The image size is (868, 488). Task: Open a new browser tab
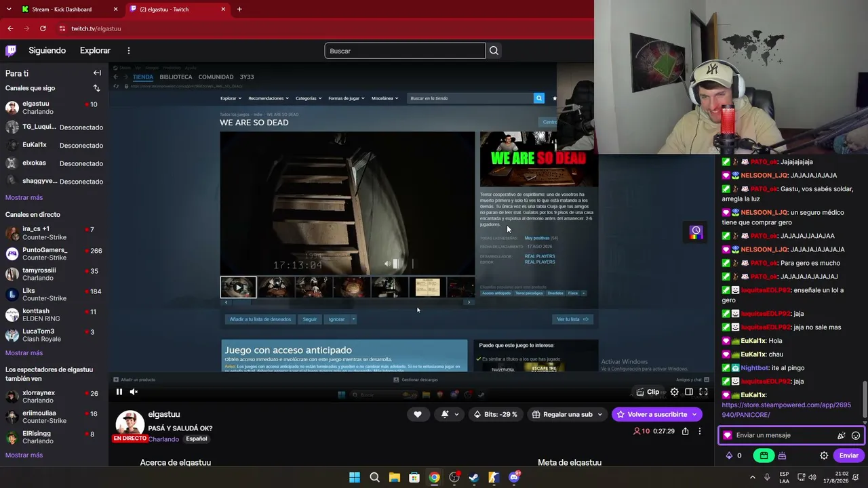(x=239, y=9)
